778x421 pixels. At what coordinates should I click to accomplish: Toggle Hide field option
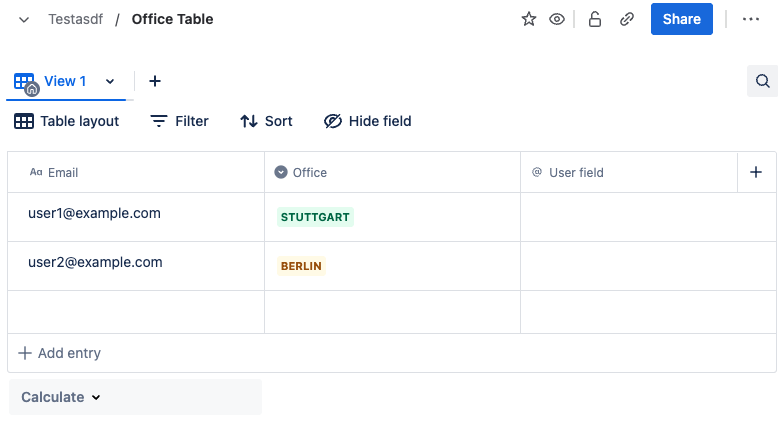click(368, 121)
